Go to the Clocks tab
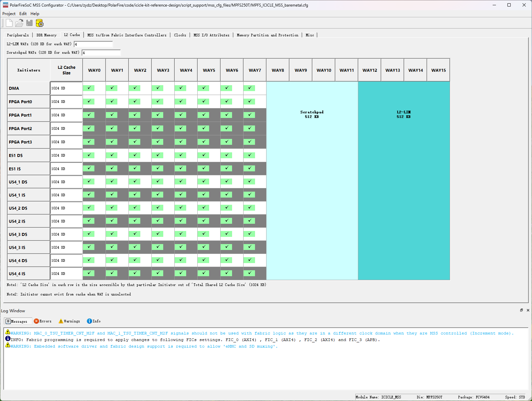 tap(180, 35)
